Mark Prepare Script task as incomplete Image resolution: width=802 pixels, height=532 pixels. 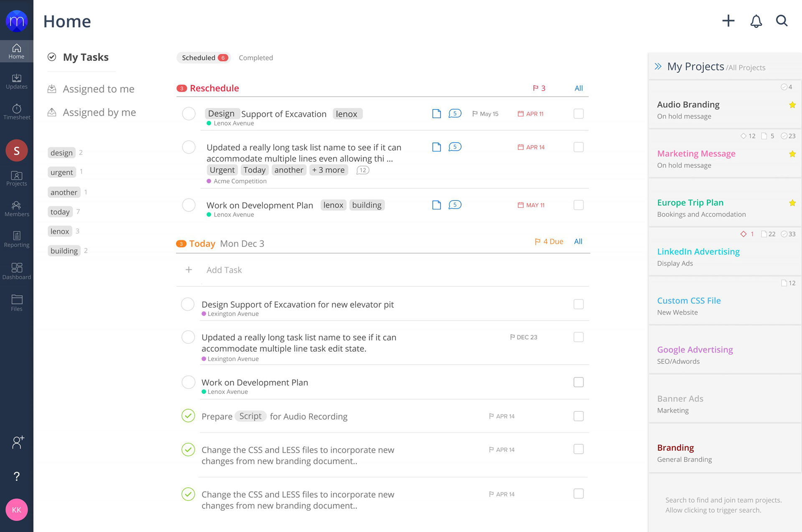188,416
